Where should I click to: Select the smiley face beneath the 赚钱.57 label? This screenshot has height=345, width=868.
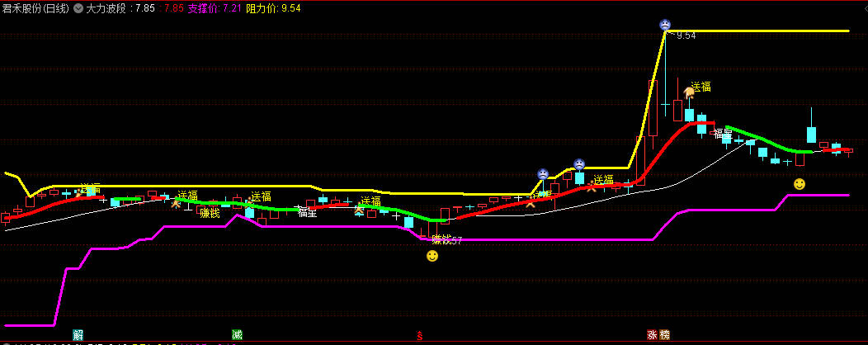coord(432,256)
